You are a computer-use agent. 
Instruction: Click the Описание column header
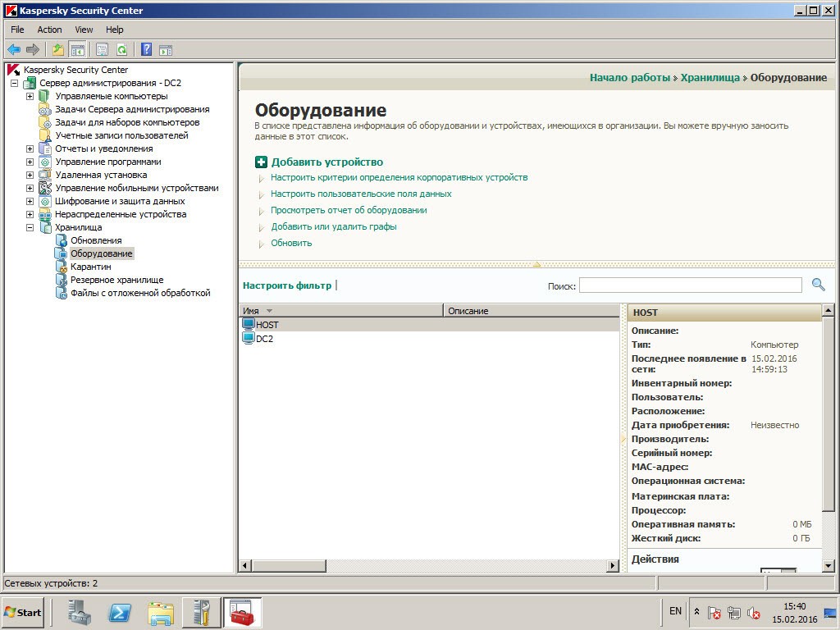pyautogui.click(x=532, y=311)
